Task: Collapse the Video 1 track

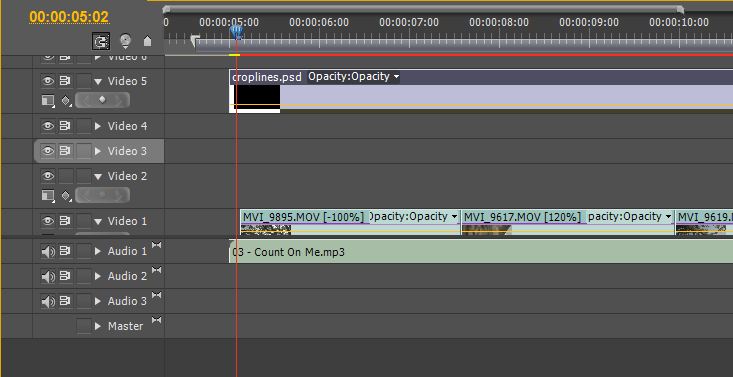Action: [98, 221]
